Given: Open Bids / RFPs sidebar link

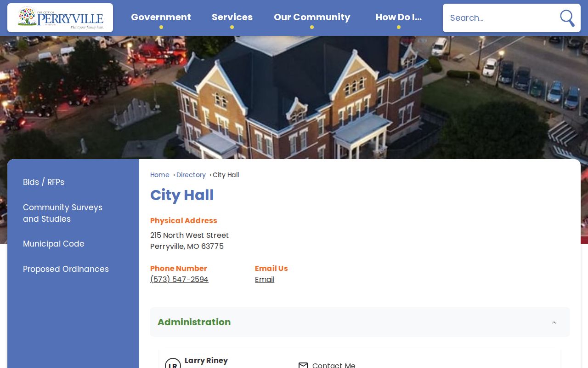Looking at the screenshot, I should (x=44, y=182).
